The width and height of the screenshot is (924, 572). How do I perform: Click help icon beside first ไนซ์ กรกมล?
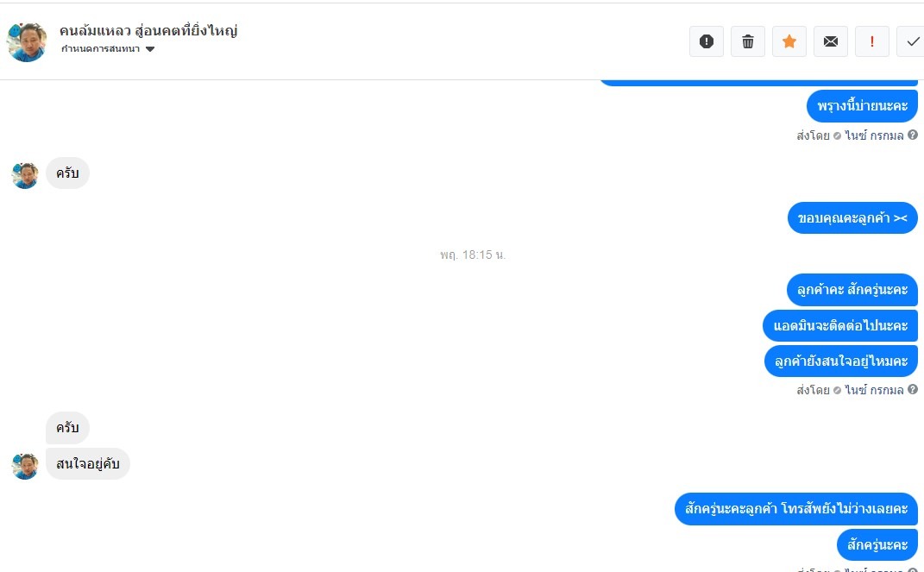tap(913, 135)
